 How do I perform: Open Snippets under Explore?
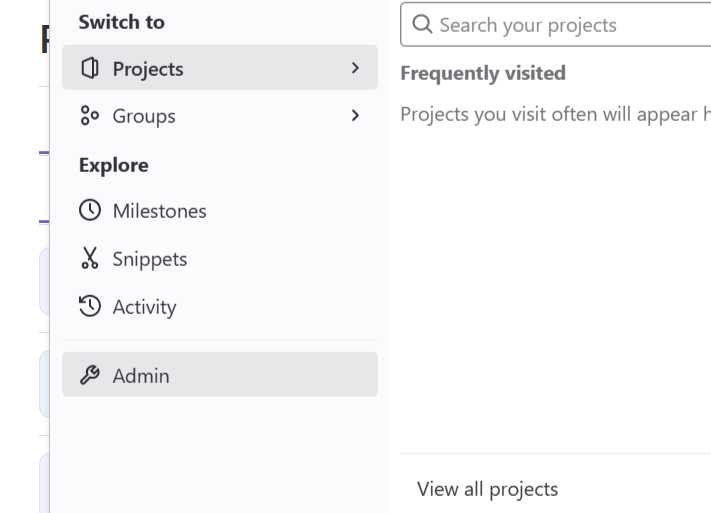click(220, 259)
